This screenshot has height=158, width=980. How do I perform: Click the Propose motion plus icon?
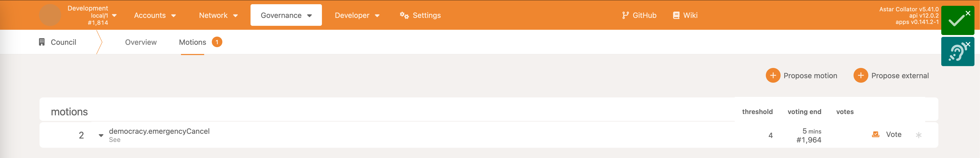pos(773,75)
